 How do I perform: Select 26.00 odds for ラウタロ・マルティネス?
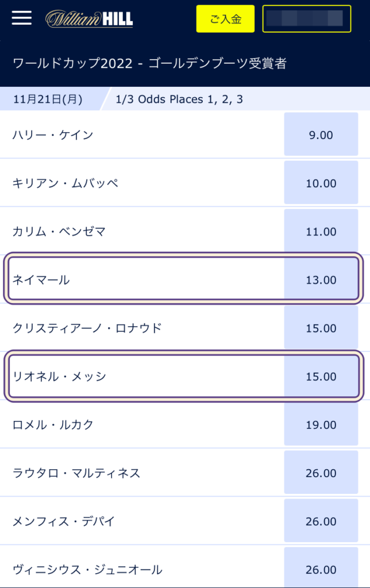coord(321,473)
